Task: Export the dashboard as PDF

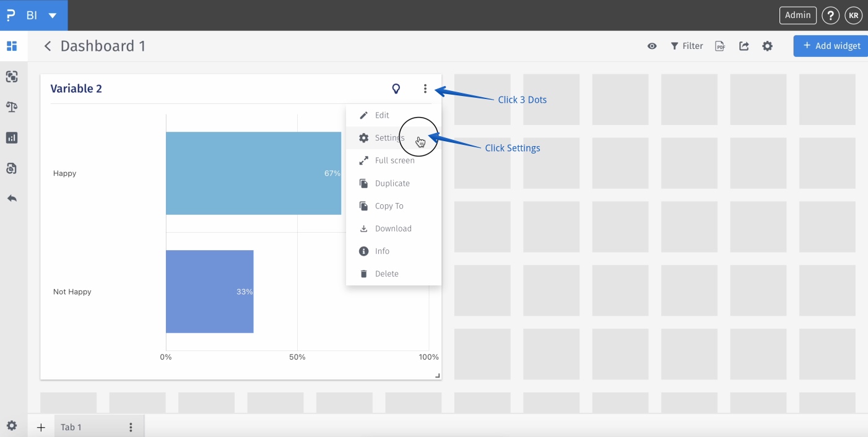Action: [x=720, y=46]
